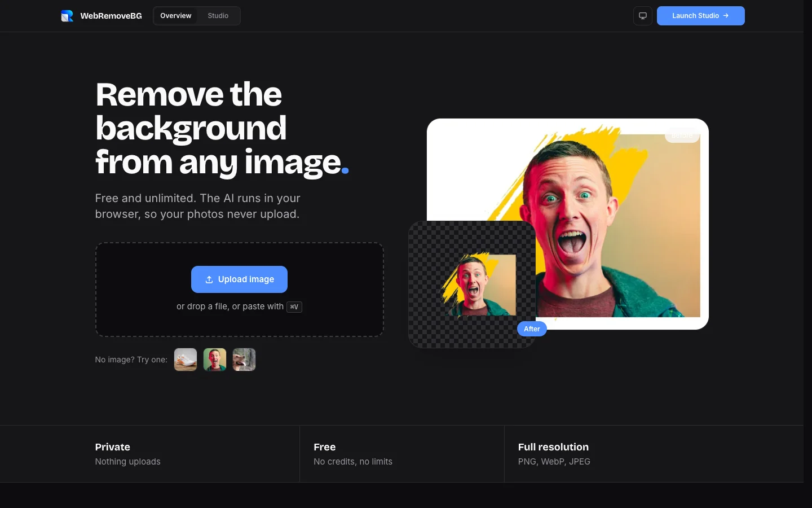Click the 'Nothing uploads' text
Viewport: 812px width, 508px height.
click(127, 462)
